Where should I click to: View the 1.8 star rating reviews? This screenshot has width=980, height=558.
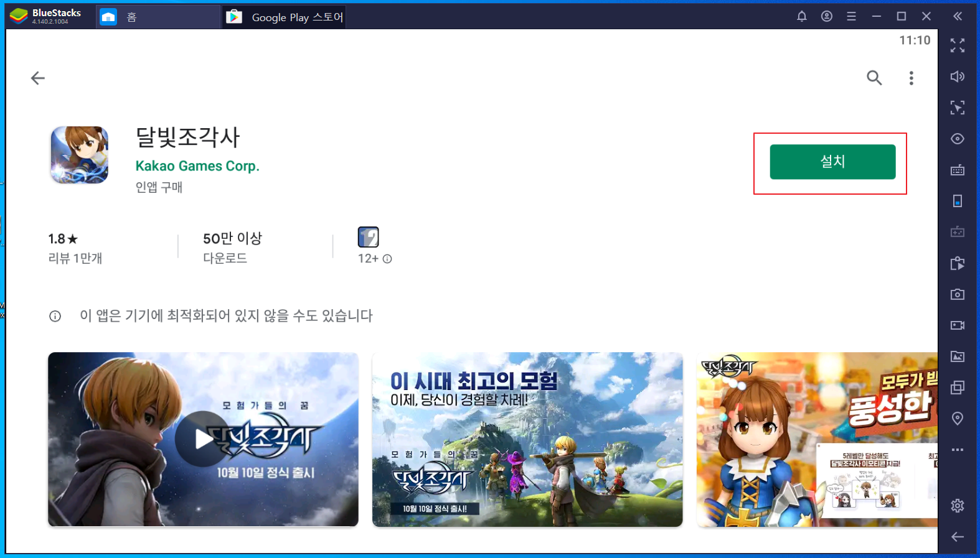63,239
